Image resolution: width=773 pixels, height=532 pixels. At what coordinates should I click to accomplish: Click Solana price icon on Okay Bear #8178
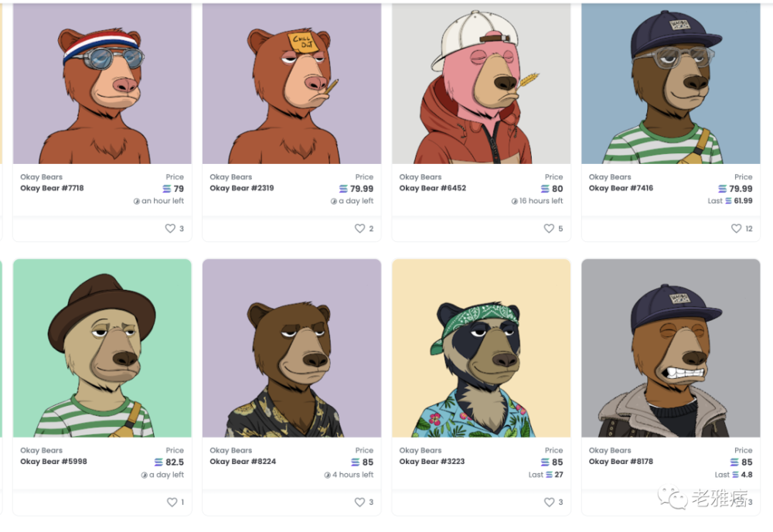pyautogui.click(x=734, y=462)
